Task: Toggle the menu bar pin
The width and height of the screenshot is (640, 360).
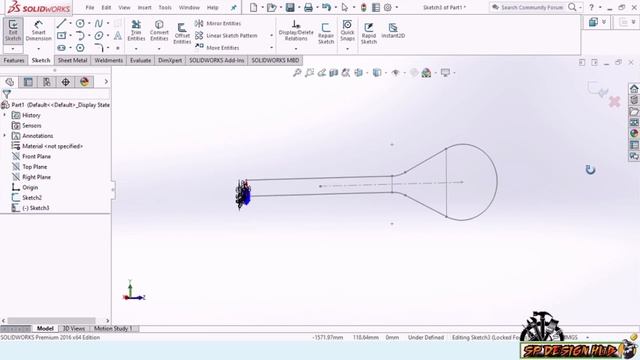Action: coord(233,7)
